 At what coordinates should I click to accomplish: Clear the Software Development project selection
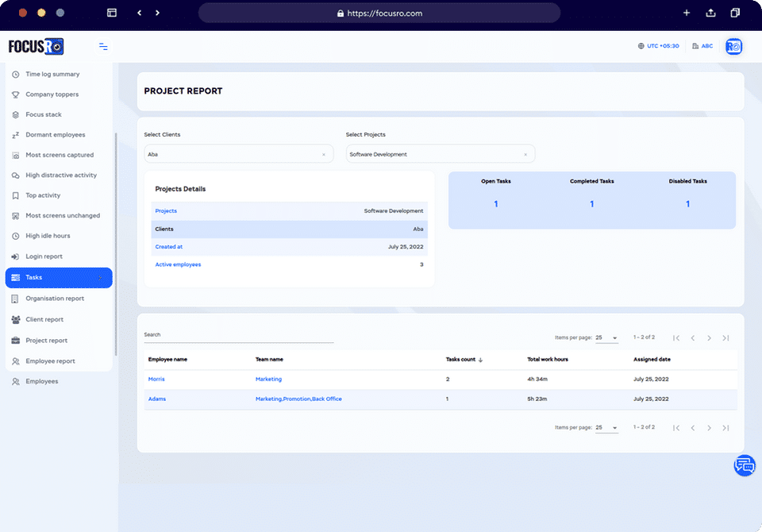[525, 155]
